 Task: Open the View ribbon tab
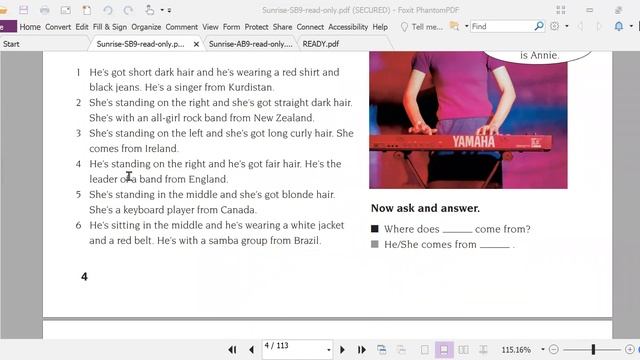pos(210,27)
